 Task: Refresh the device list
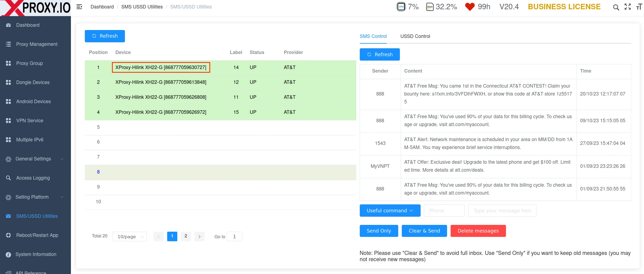105,36
